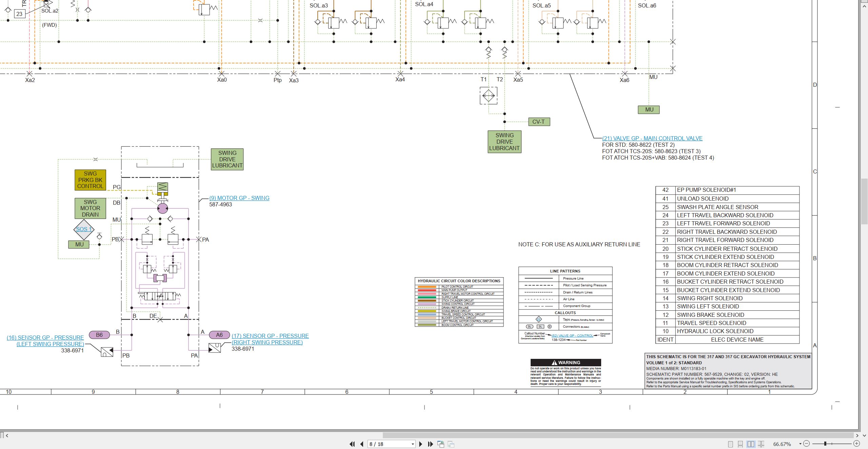Click the SOL.a3 solenoid label
The height and width of the screenshot is (449, 868).
[x=319, y=5]
